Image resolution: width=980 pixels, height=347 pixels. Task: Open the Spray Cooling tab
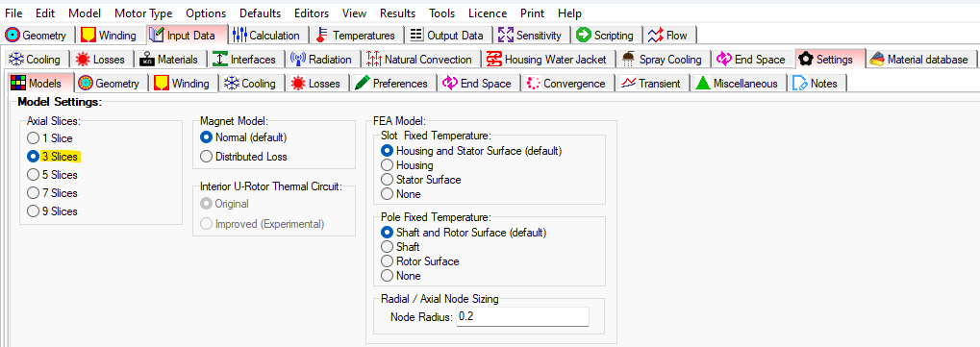664,60
